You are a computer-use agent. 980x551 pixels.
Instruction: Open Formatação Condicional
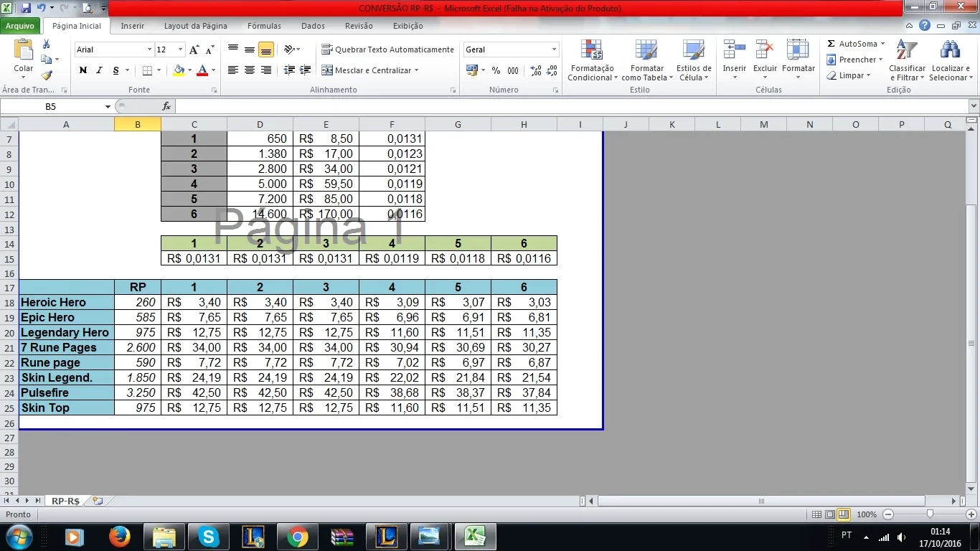tap(593, 60)
